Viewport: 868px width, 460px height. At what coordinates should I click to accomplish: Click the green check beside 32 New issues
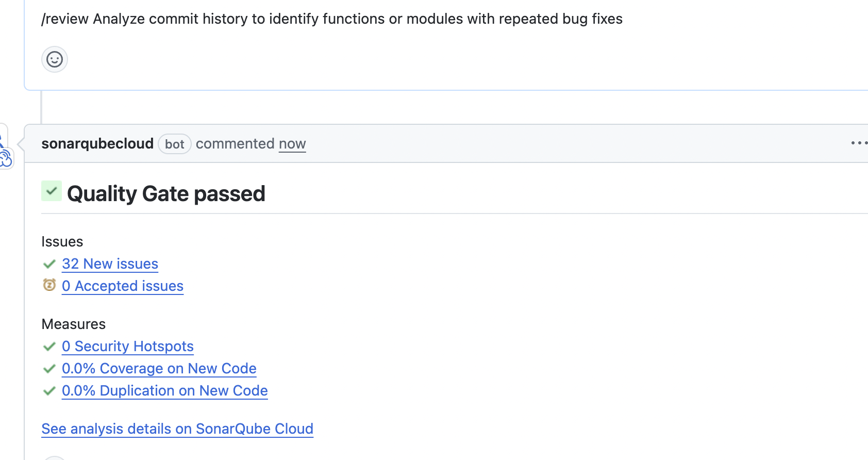point(49,264)
